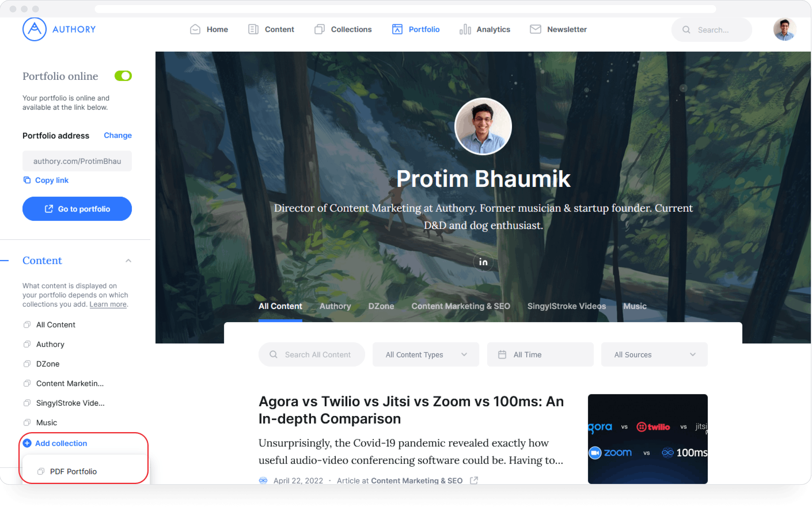Click the browser address bar
Image resolution: width=812 pixels, height=513 pixels.
click(x=405, y=9)
